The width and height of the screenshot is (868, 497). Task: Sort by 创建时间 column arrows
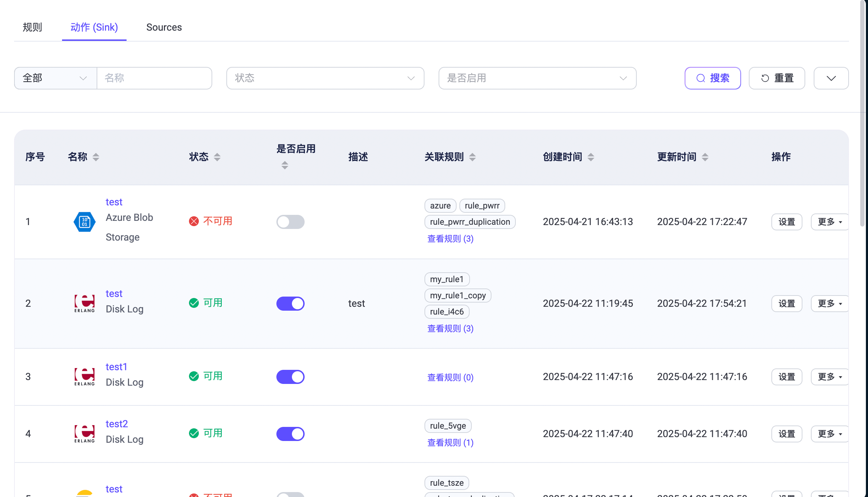pos(591,157)
